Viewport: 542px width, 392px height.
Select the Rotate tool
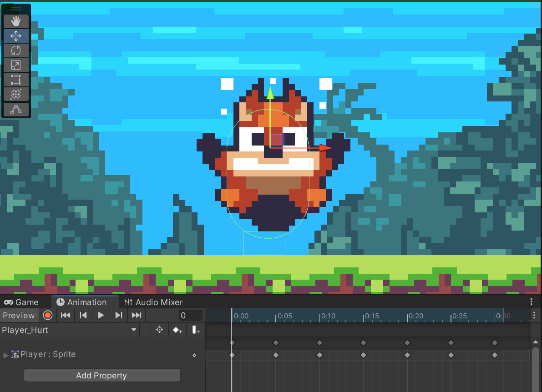[x=16, y=50]
